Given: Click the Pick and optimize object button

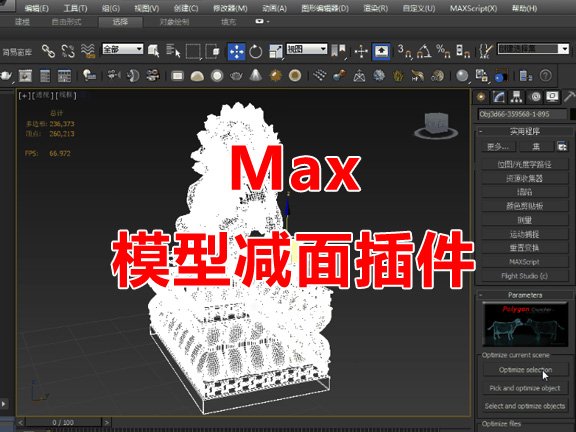Looking at the screenshot, I should pyautogui.click(x=525, y=388).
